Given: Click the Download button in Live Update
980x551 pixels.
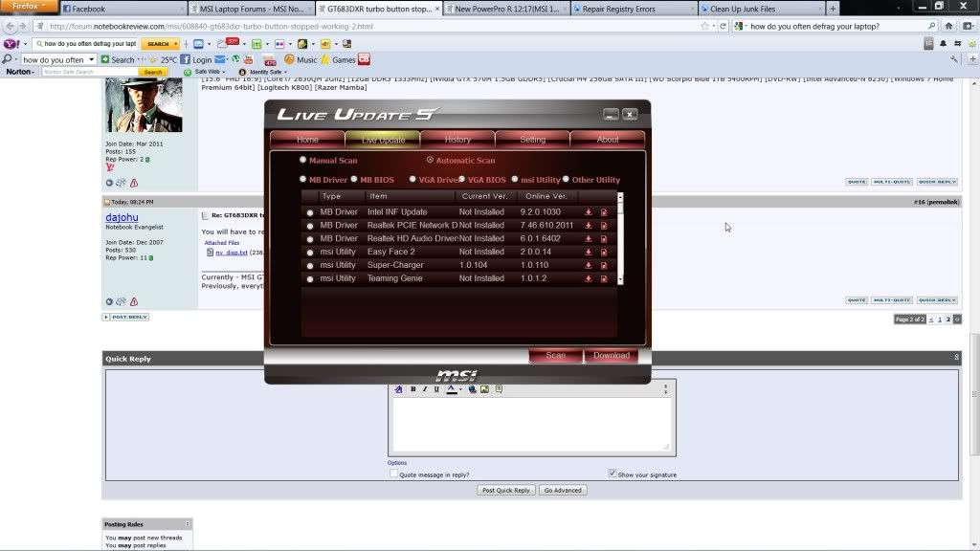Looking at the screenshot, I should [612, 356].
